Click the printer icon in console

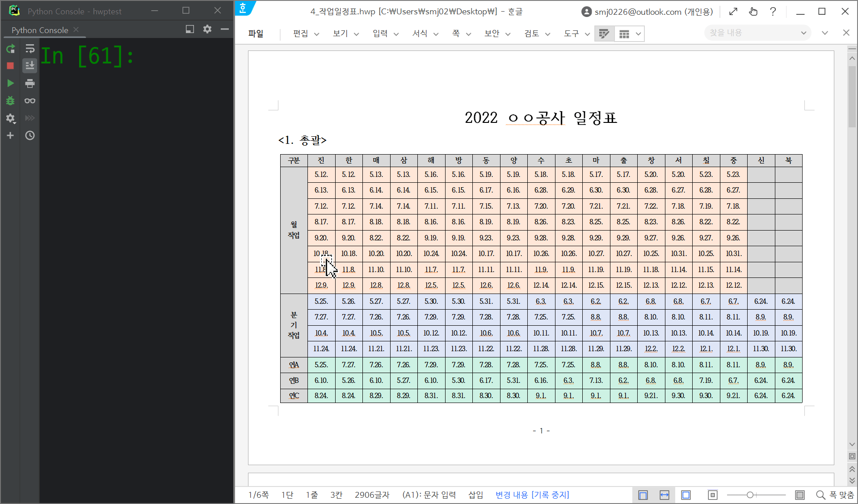point(30,83)
